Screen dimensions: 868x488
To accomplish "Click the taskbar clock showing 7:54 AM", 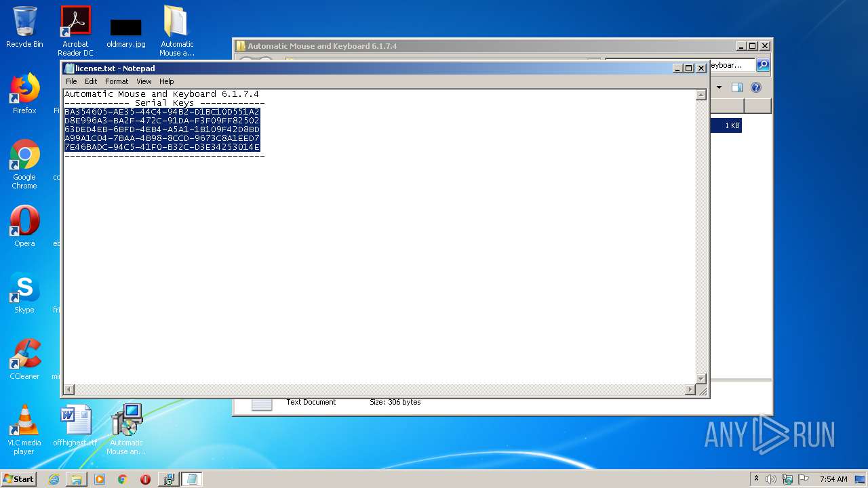I will click(833, 479).
